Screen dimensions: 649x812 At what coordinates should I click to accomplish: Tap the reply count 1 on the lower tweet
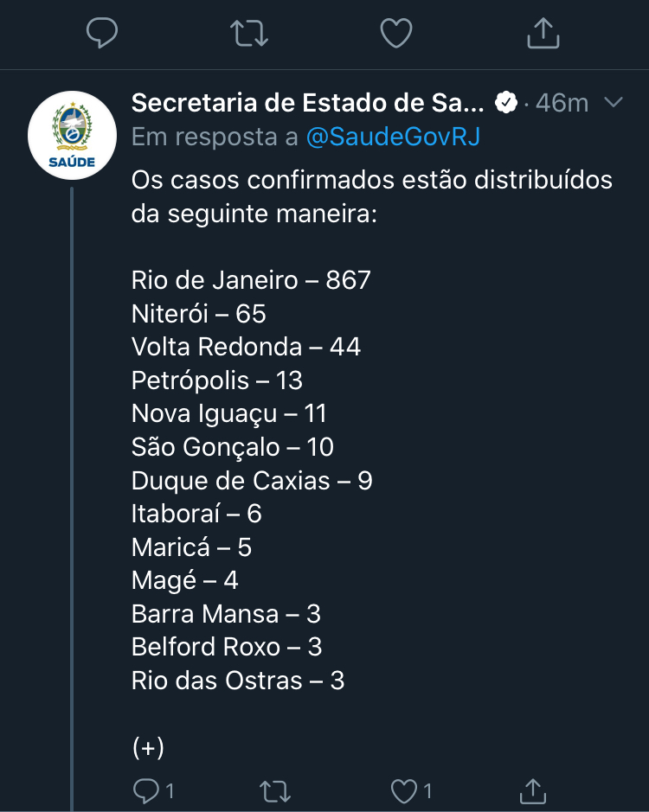tap(170, 791)
